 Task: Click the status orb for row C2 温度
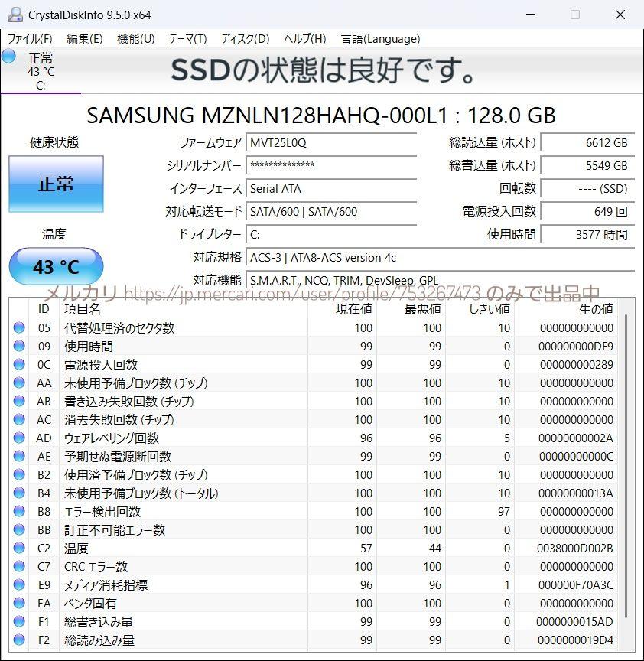click(x=19, y=548)
